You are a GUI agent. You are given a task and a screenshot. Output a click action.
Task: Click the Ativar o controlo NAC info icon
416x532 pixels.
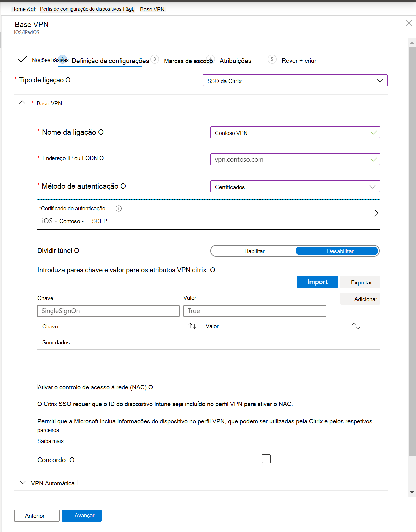151,387
